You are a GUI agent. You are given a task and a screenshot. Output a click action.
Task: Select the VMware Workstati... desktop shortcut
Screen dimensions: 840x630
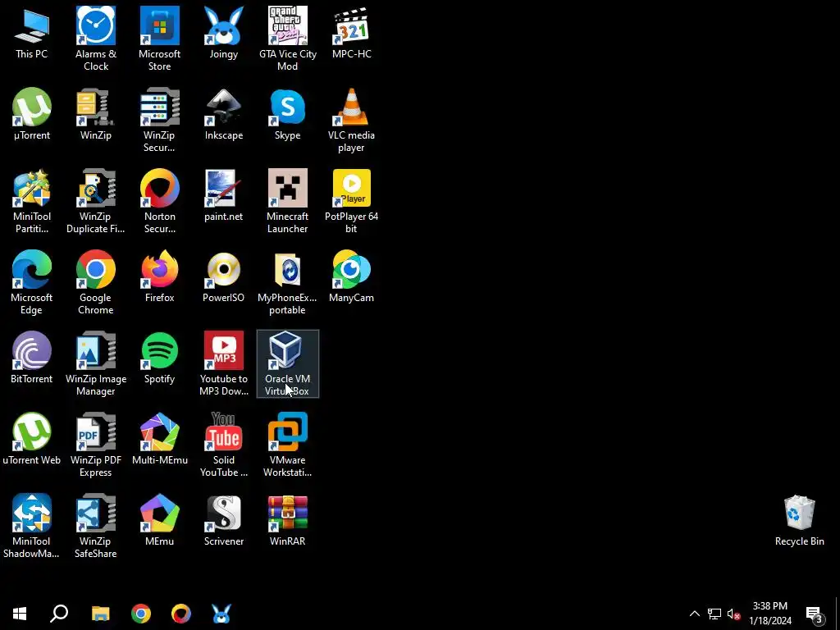pos(288,445)
